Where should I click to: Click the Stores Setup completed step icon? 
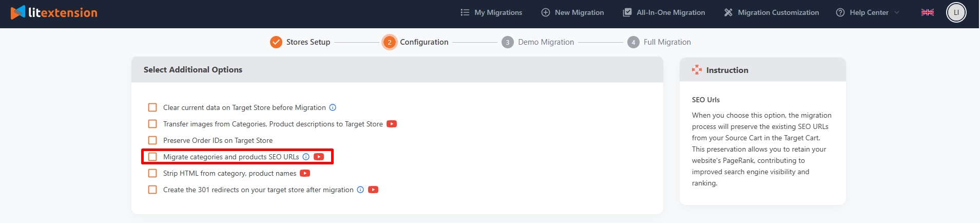[276, 42]
